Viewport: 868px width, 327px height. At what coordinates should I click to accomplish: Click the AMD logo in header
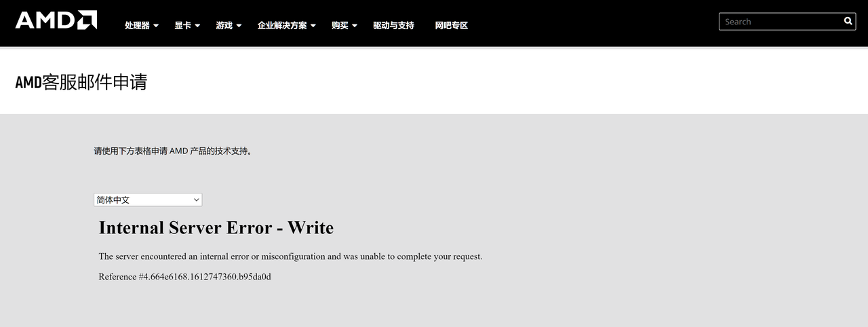pos(56,20)
